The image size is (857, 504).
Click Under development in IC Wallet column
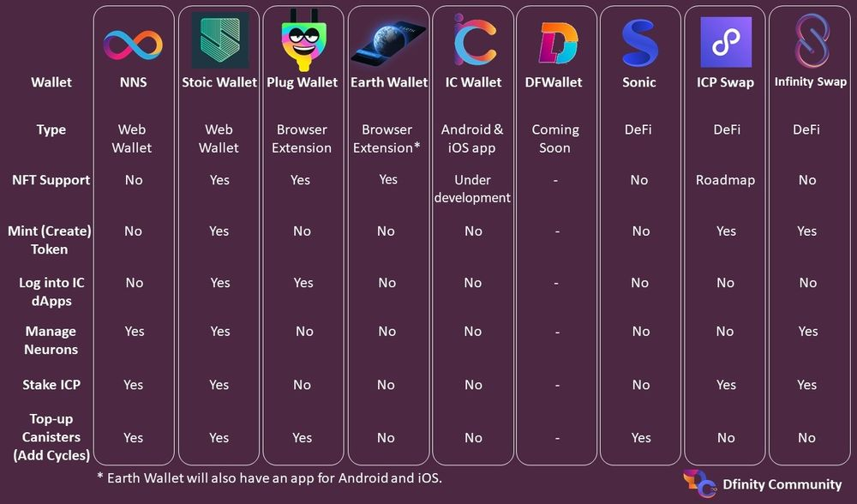click(x=473, y=189)
